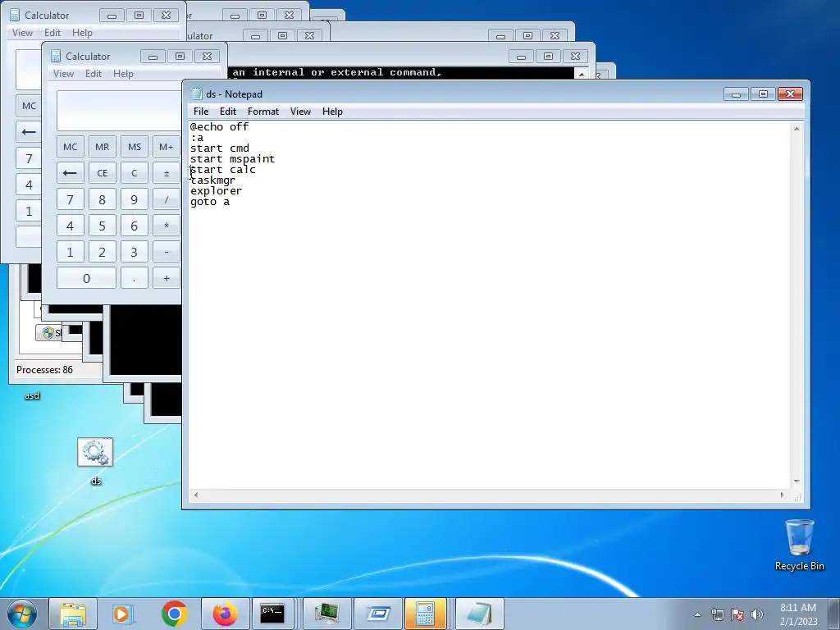Click the minus button in Calculator
This screenshot has width=840, height=630.
tap(167, 253)
